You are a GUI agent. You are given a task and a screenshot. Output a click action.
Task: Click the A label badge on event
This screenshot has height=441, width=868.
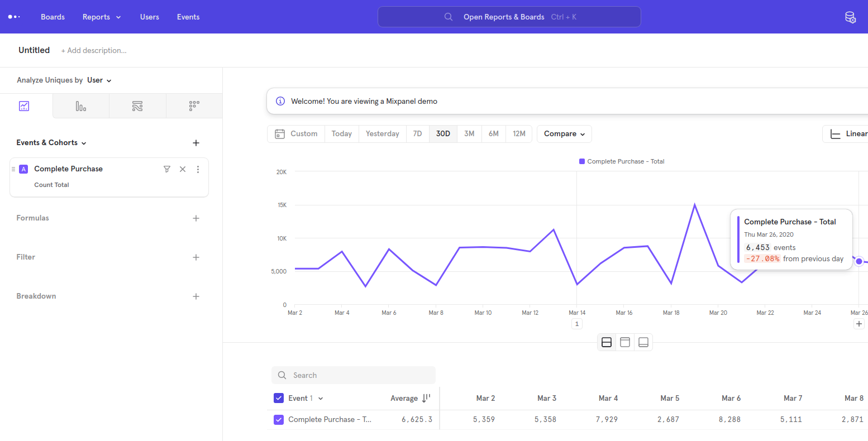tap(23, 169)
